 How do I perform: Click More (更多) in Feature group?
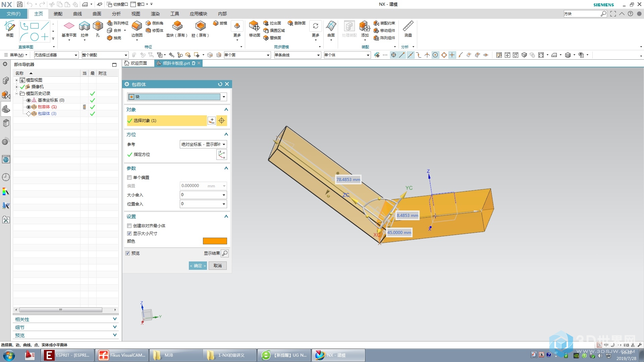[237, 31]
